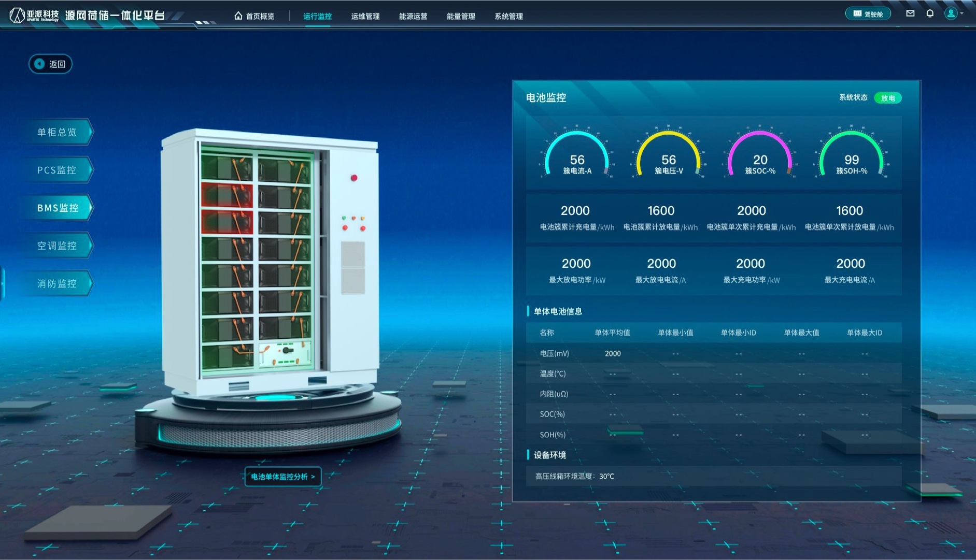Click the 最大充电电流 /A value
Image resolution: width=976 pixels, height=560 pixels.
[x=851, y=264]
